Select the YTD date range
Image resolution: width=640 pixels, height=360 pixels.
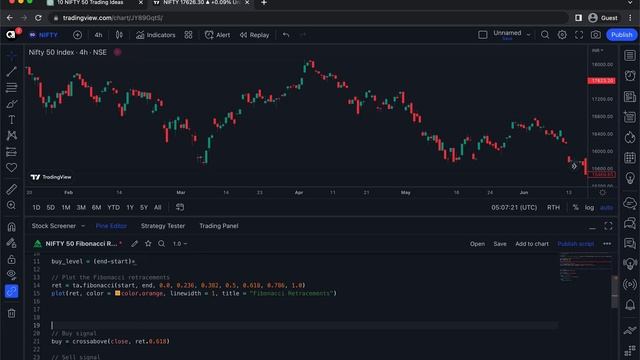point(113,208)
